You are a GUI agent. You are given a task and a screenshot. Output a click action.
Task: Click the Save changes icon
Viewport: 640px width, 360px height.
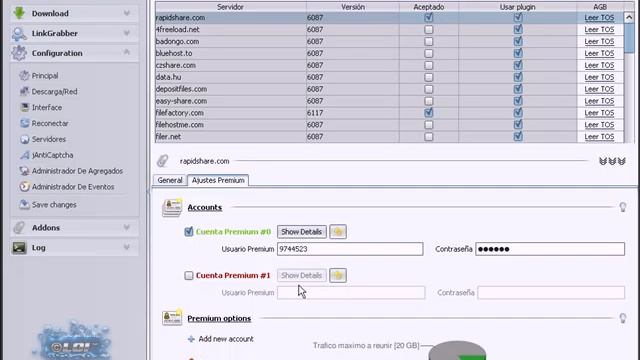(x=24, y=204)
